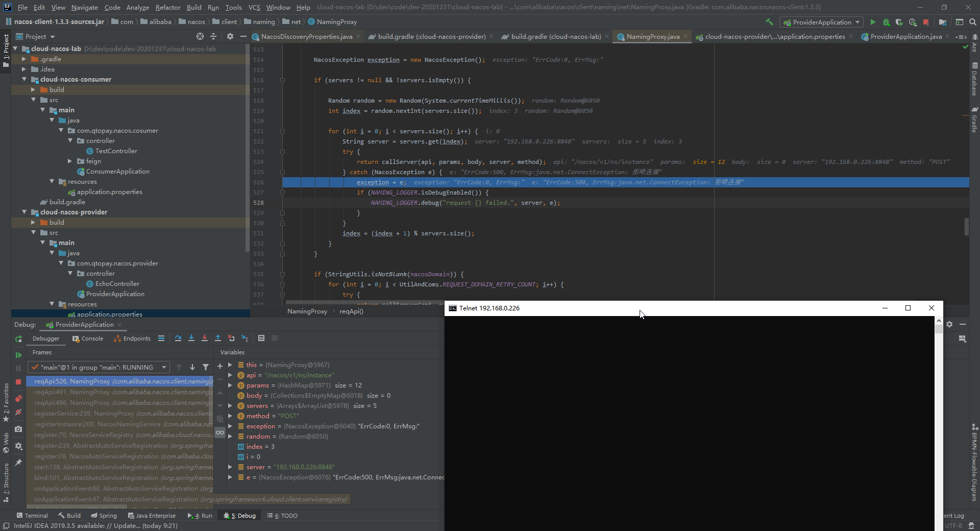This screenshot has width=980, height=531.
Task: Open debug Settings gear in the left sidebar
Action: (18, 446)
